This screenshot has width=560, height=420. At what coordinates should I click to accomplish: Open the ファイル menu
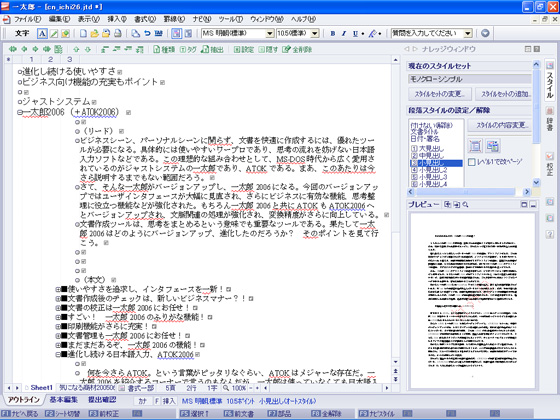coord(27,19)
